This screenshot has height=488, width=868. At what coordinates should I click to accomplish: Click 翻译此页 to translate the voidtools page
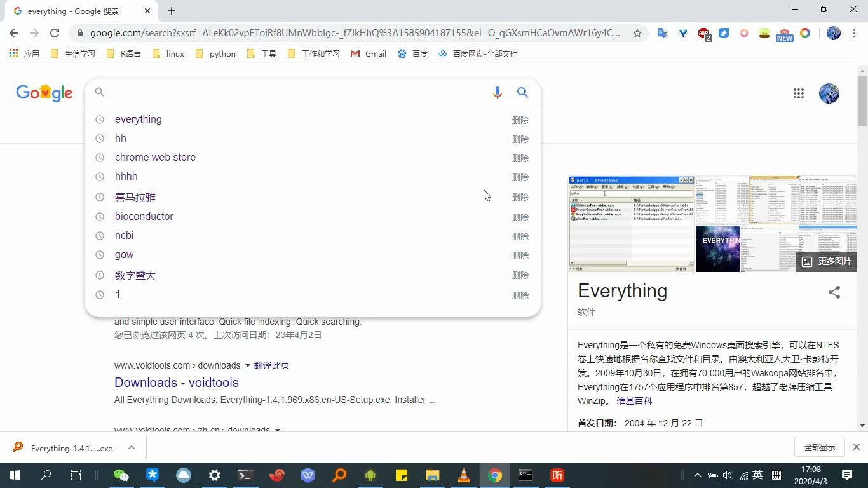[x=271, y=365]
